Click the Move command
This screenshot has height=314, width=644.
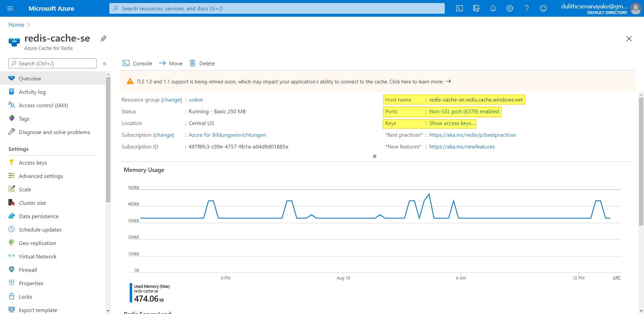pyautogui.click(x=171, y=63)
